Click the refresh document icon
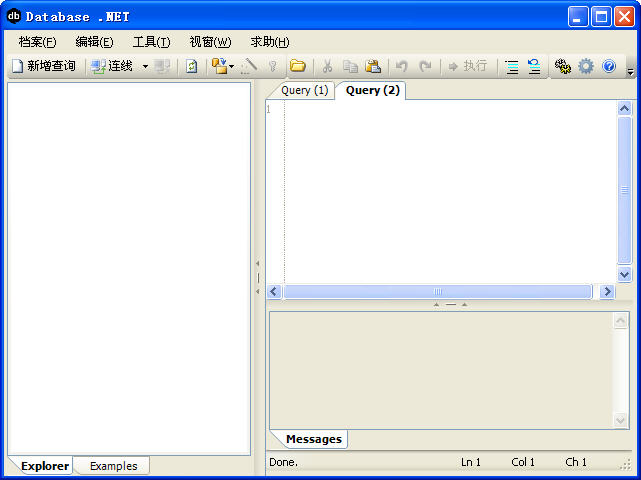Viewport: 641px width, 480px height. point(191,66)
